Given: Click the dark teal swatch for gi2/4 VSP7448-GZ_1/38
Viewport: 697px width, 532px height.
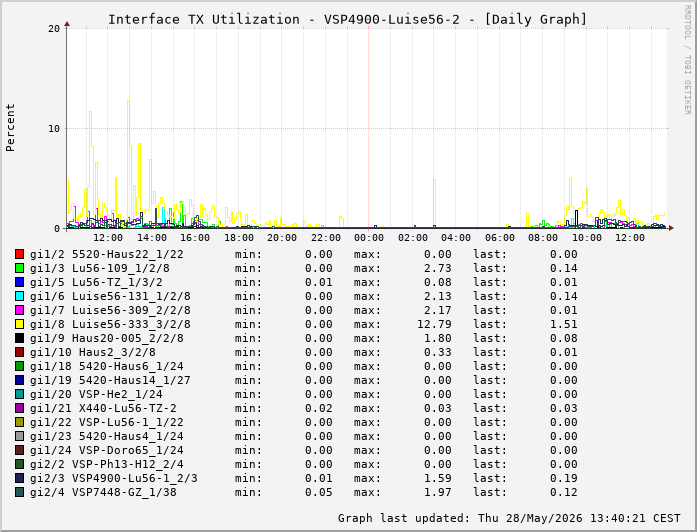Looking at the screenshot, I should click(19, 492).
